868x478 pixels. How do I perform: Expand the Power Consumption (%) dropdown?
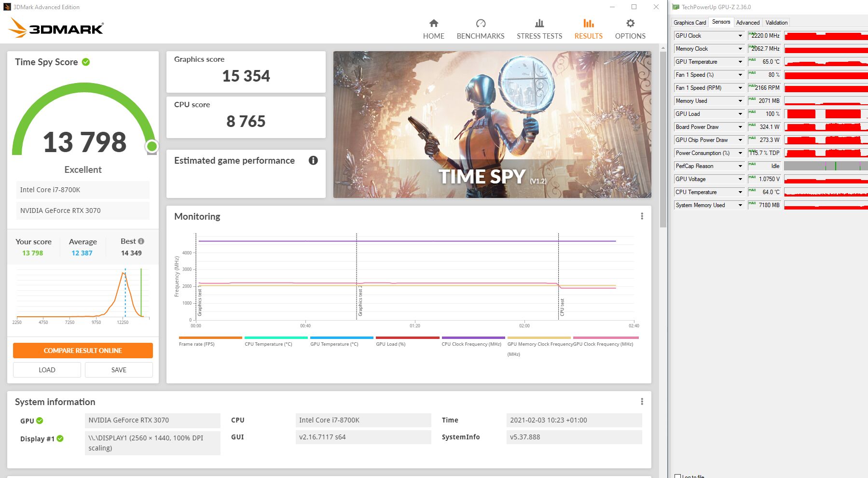coord(740,153)
